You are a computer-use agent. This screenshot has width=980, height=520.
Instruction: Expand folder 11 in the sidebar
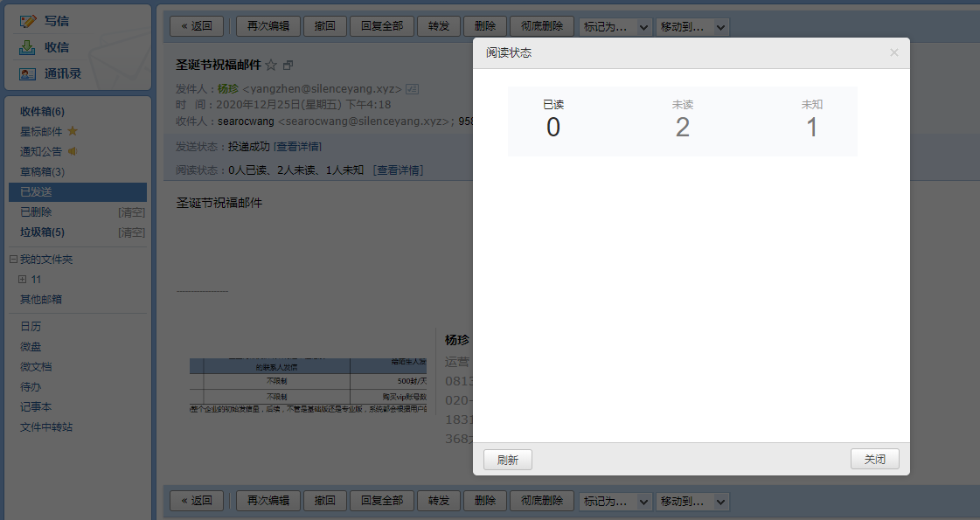[x=22, y=280]
